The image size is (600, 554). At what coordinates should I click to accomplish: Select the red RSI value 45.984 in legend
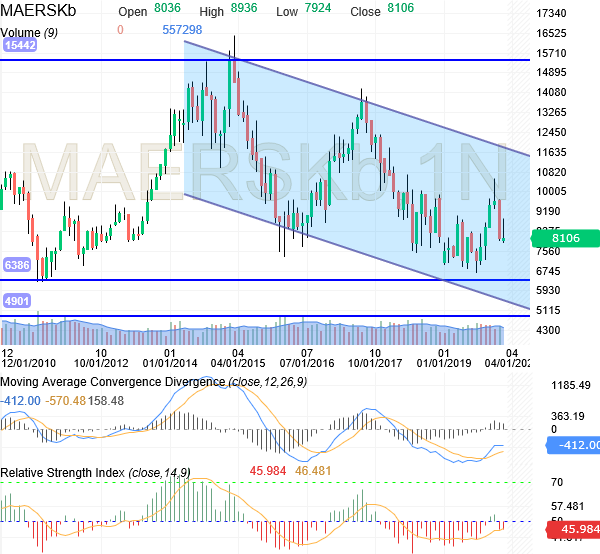268,471
